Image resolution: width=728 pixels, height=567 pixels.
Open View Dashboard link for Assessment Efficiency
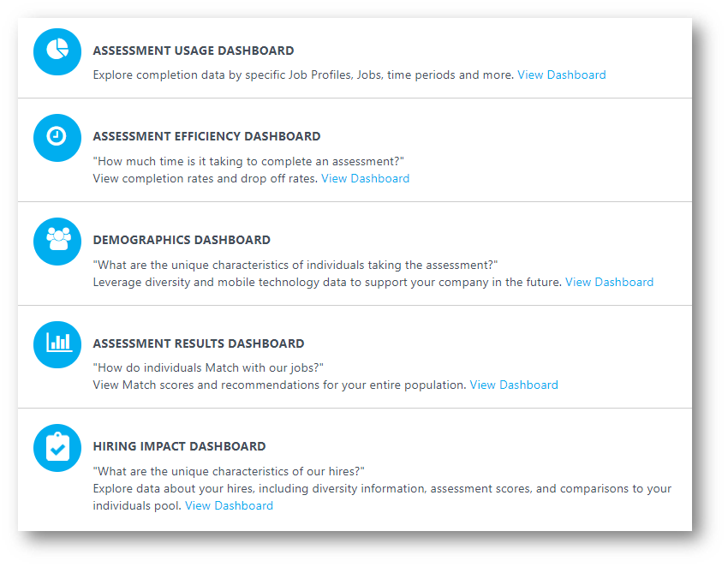pyautogui.click(x=365, y=178)
